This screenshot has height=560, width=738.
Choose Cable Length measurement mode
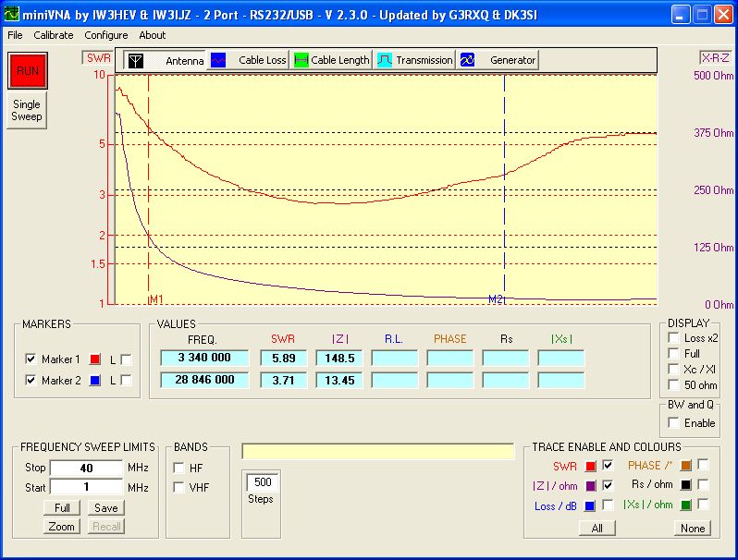331,60
